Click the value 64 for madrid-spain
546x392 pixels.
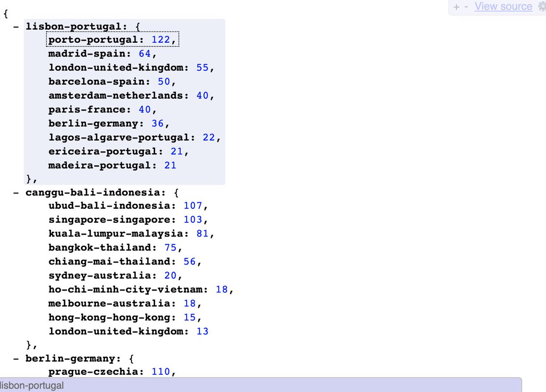tap(145, 54)
